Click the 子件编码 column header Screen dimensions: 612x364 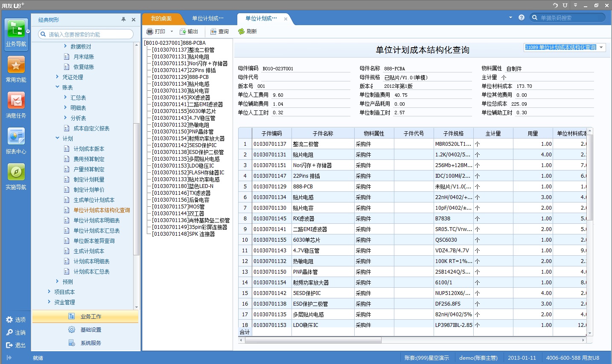[271, 133]
